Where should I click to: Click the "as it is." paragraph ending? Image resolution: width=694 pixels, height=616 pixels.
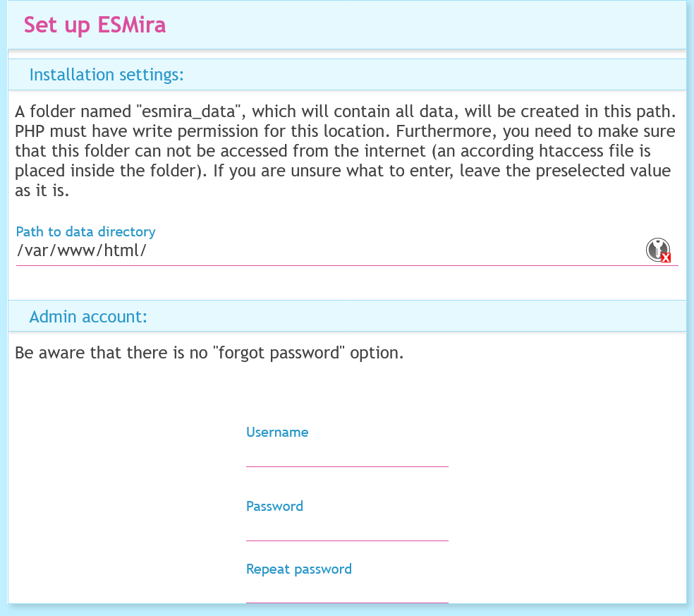[42, 191]
